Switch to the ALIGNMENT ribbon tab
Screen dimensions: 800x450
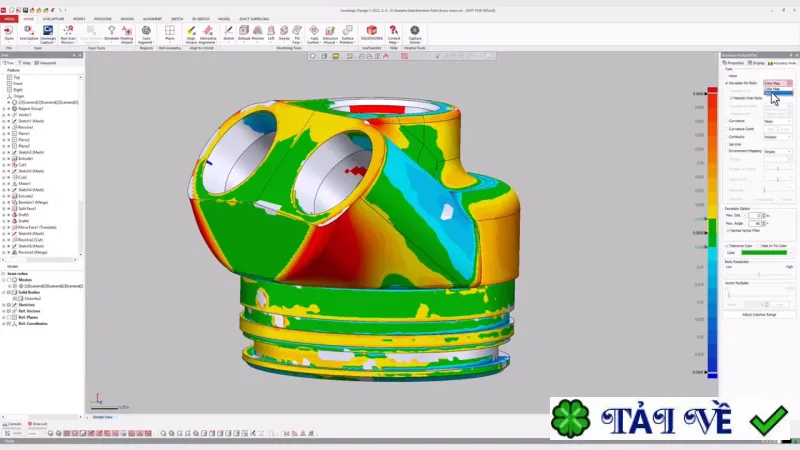152,19
